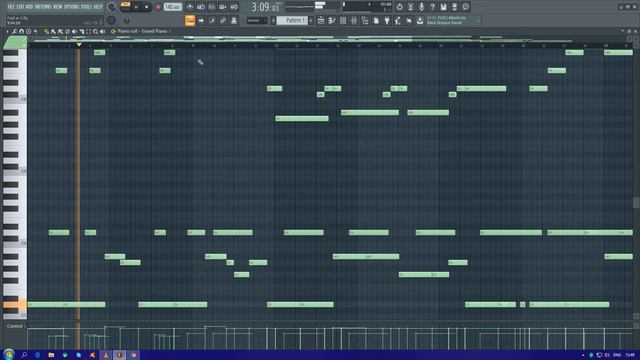Select the Mute tool in piano roll

(74, 31)
